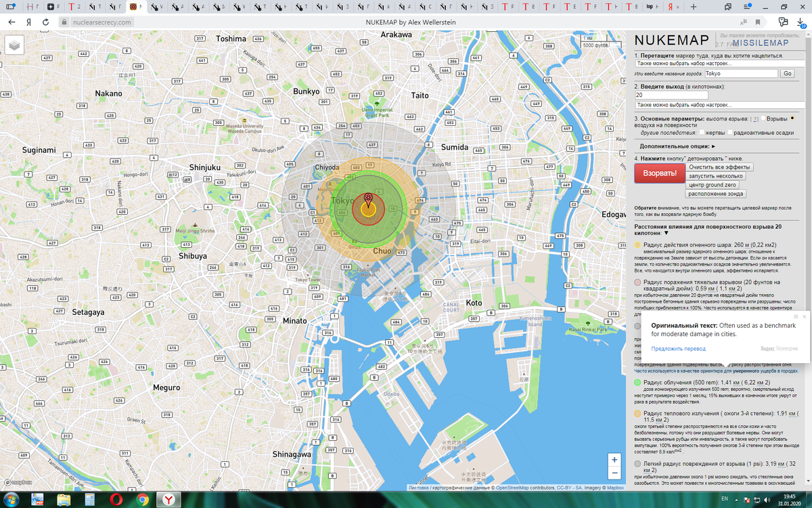Open browser sidebar panel icon at top-left
Viewport: 812px width, 508px height.
(x=10, y=7)
